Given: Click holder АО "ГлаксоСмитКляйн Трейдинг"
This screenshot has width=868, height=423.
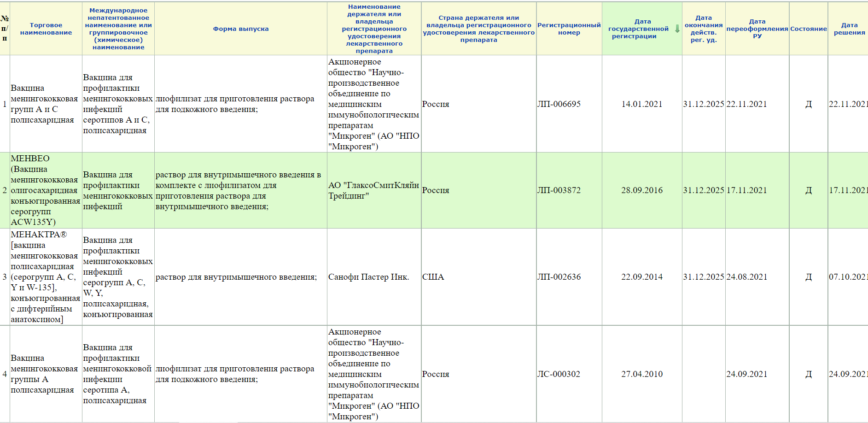Looking at the screenshot, I should (373, 190).
